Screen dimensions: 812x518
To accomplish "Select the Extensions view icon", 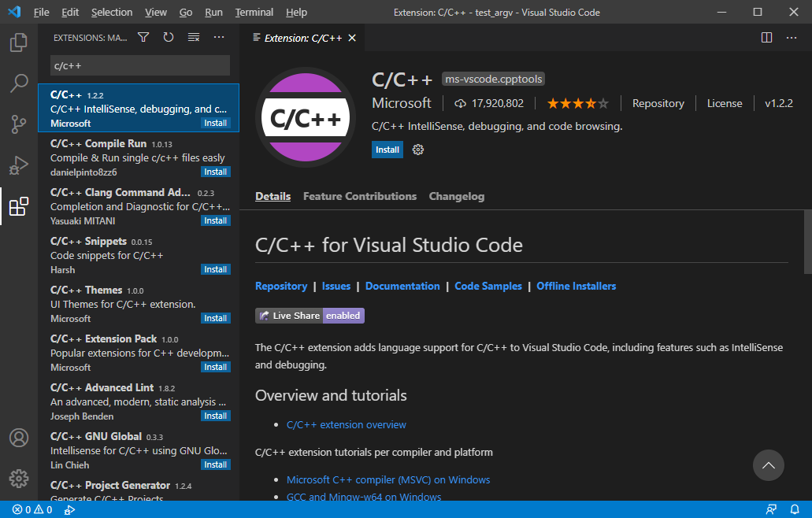I will click(x=19, y=206).
